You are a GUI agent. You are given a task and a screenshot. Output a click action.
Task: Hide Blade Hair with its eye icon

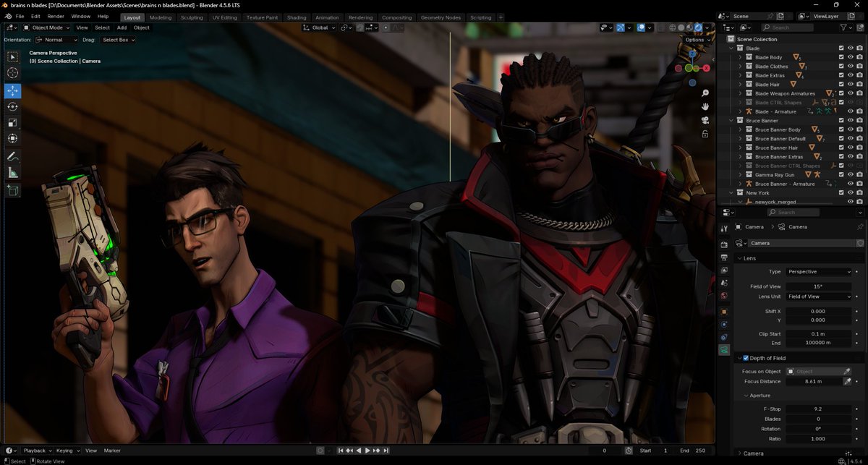(851, 85)
